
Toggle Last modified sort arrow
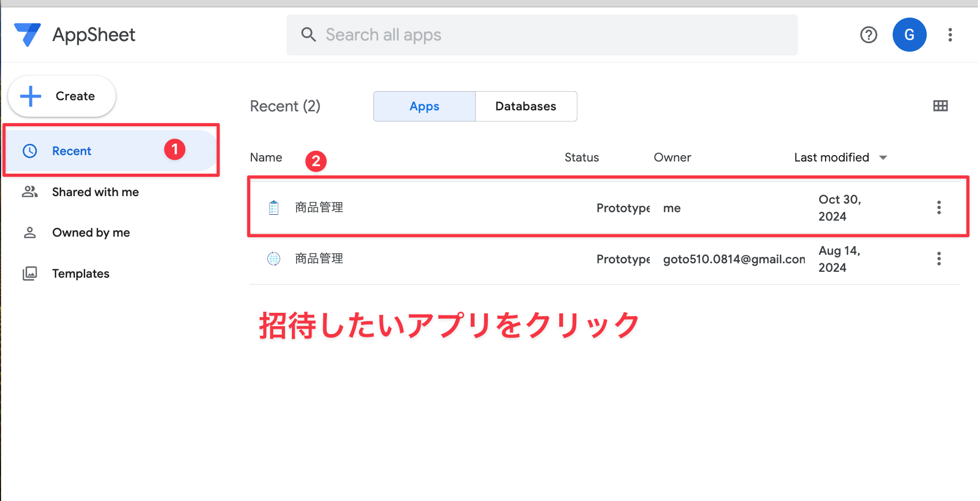[883, 158]
